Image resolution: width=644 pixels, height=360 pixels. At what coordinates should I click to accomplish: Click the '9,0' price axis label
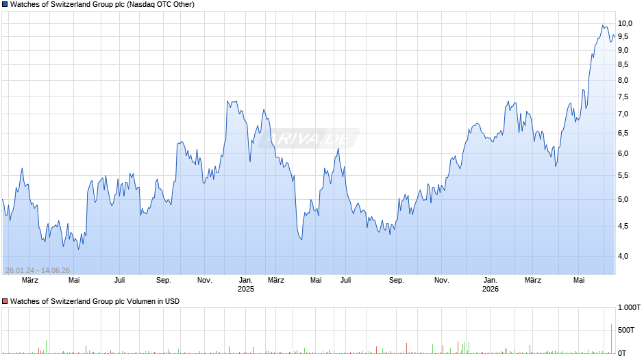click(623, 50)
